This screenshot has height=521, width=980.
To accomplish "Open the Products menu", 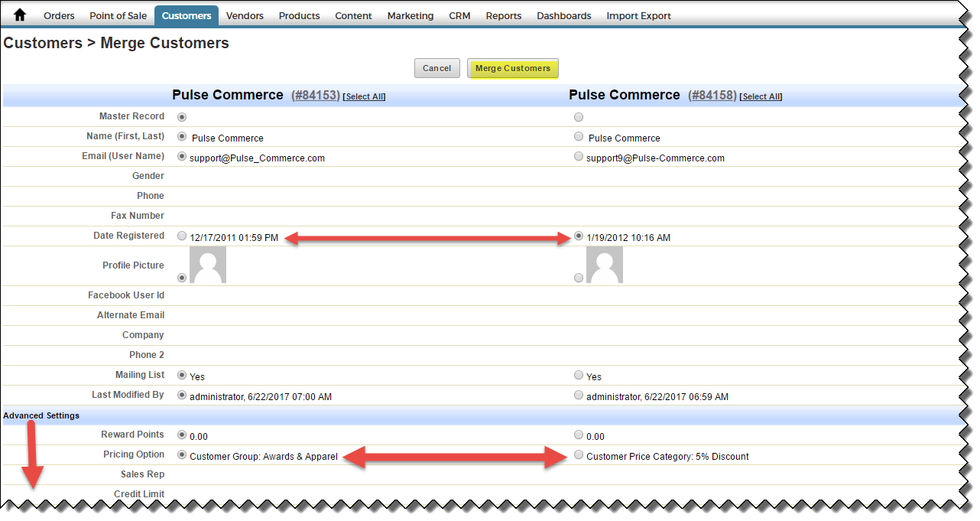I will tap(299, 15).
